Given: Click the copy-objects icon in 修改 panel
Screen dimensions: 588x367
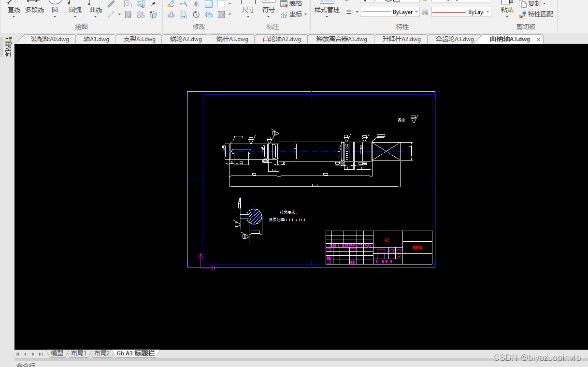Looking at the screenshot, I should pos(209,15).
